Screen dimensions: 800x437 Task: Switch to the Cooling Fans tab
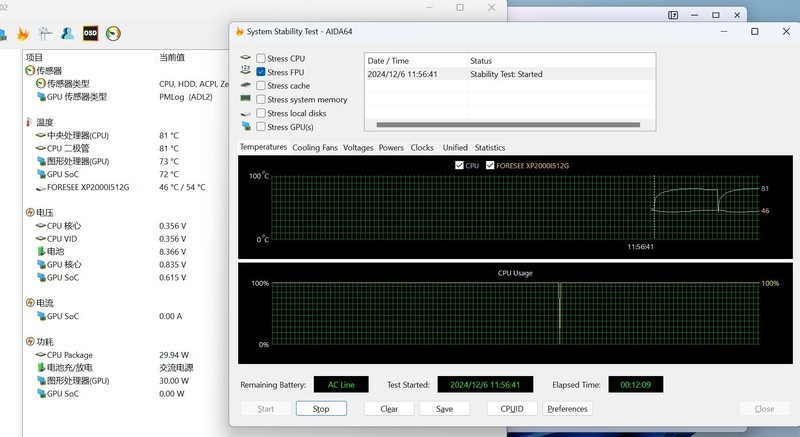[314, 148]
